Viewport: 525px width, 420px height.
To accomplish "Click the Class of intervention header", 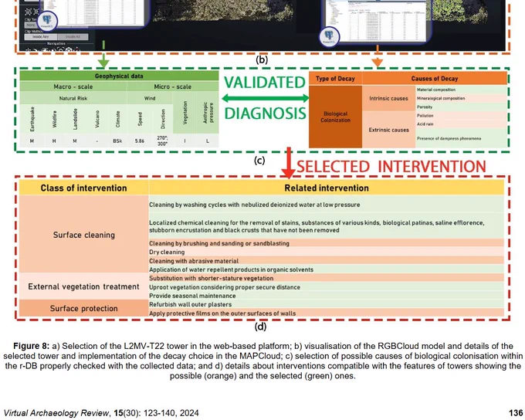I will (83, 188).
